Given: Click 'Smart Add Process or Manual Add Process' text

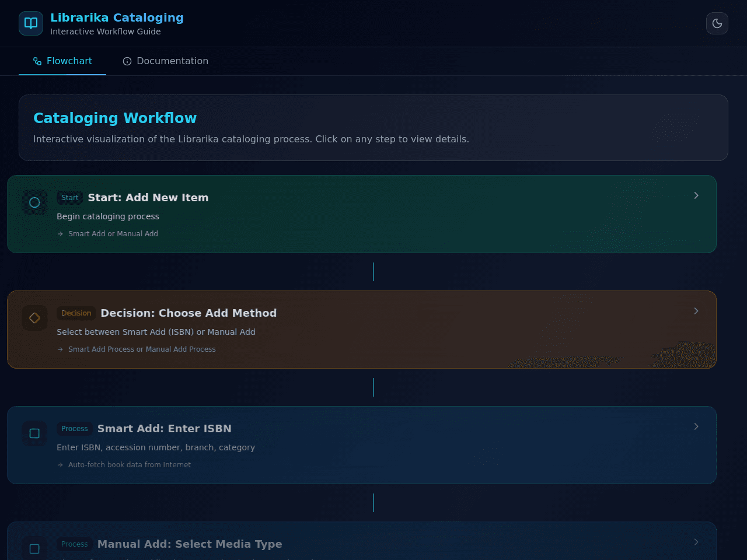Looking at the screenshot, I should [x=142, y=349].
